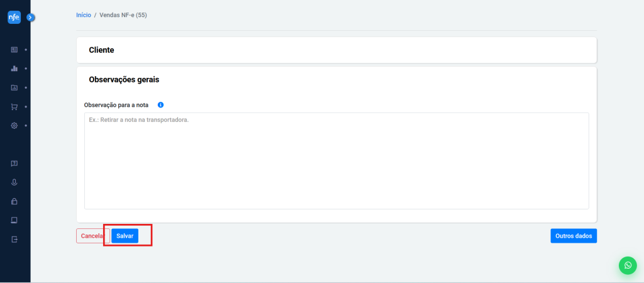Go to the Início breadcrumb link
644x283 pixels.
[83, 14]
